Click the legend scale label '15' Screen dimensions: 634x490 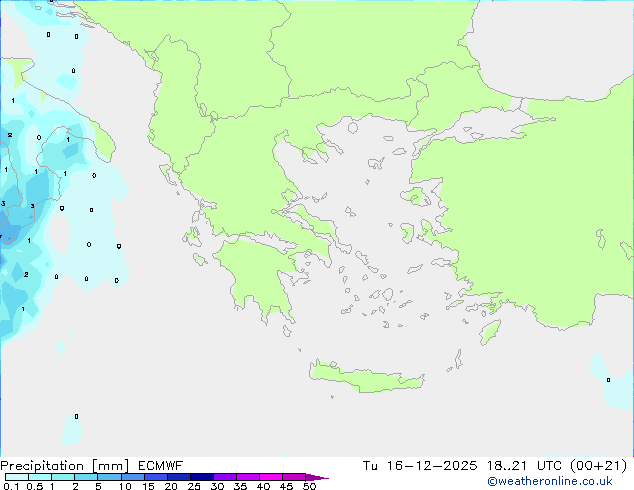click(148, 486)
